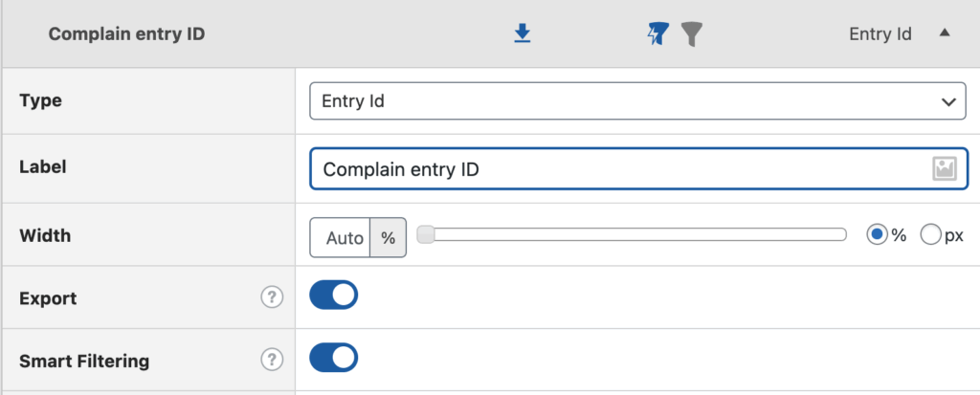
Task: Select the % width unit radio button
Action: 877,235
